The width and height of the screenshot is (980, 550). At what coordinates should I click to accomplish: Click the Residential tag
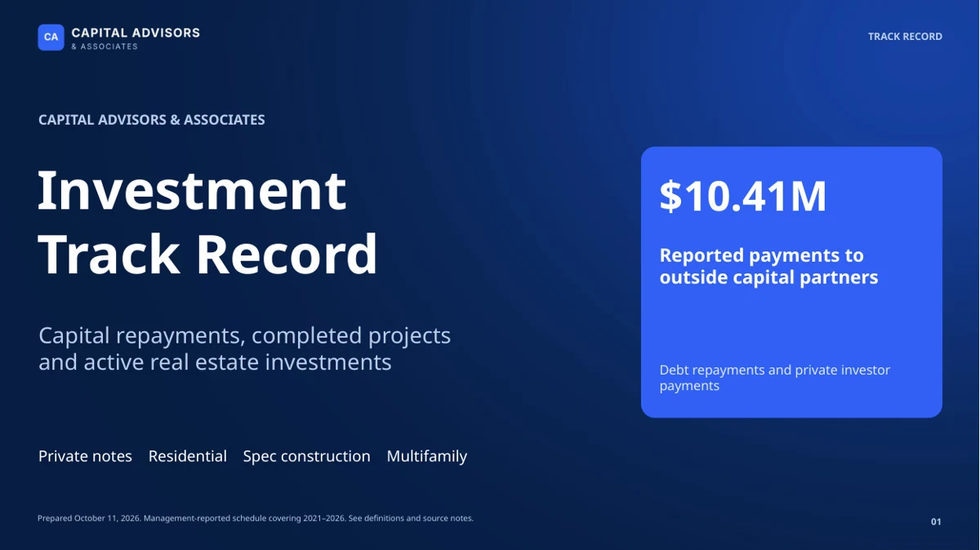coord(187,456)
